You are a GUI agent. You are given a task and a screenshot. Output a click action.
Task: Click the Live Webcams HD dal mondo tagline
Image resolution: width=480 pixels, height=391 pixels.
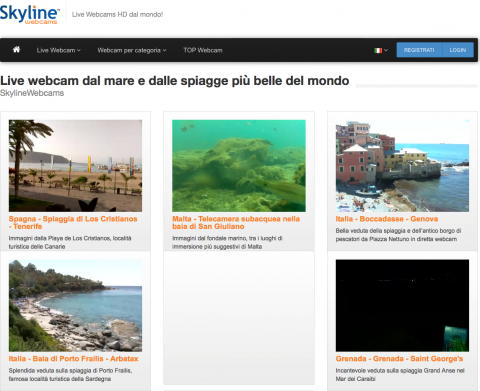pyautogui.click(x=117, y=15)
